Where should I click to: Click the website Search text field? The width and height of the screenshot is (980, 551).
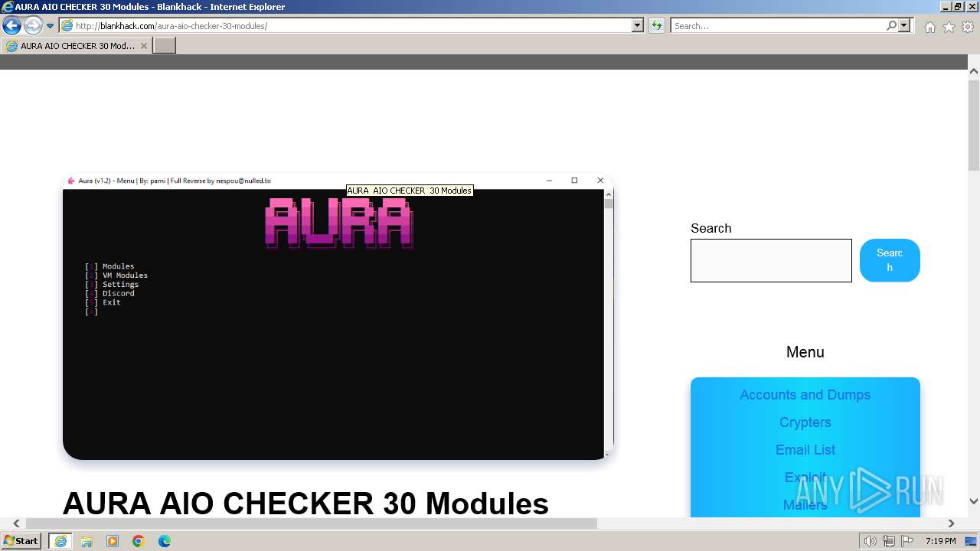pyautogui.click(x=771, y=260)
